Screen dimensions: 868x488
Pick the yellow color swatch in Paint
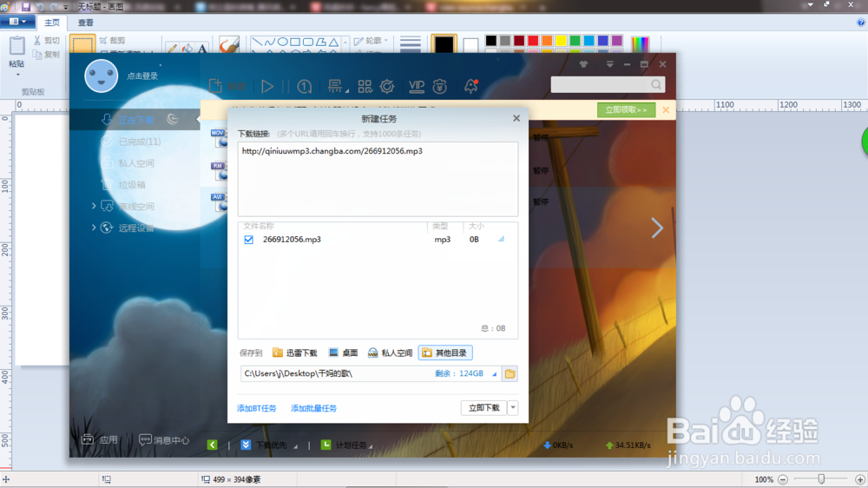coord(561,41)
